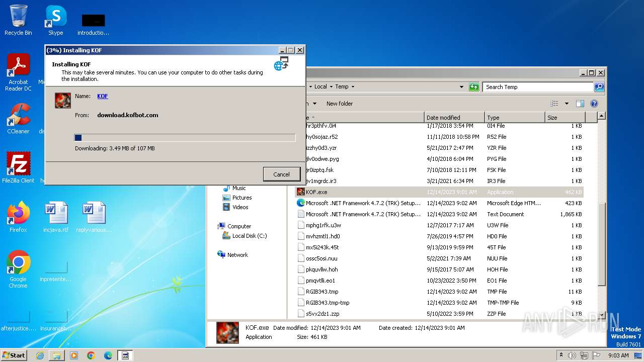Sort files by the Type column
Screen dimensions: 644x362
tap(515, 118)
